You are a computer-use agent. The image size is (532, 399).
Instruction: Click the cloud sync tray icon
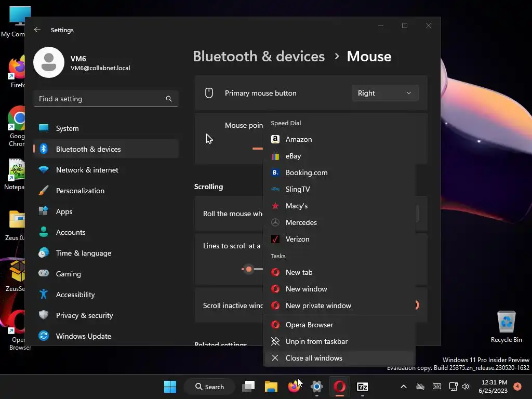coord(420,387)
